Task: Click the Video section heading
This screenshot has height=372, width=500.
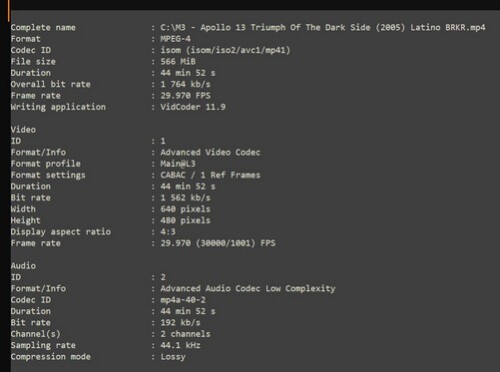Action: point(23,130)
